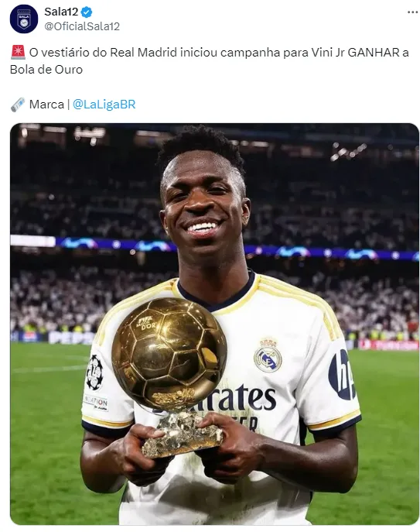Select the word Marca in the tweet
The height and width of the screenshot is (532, 420).
(x=46, y=105)
